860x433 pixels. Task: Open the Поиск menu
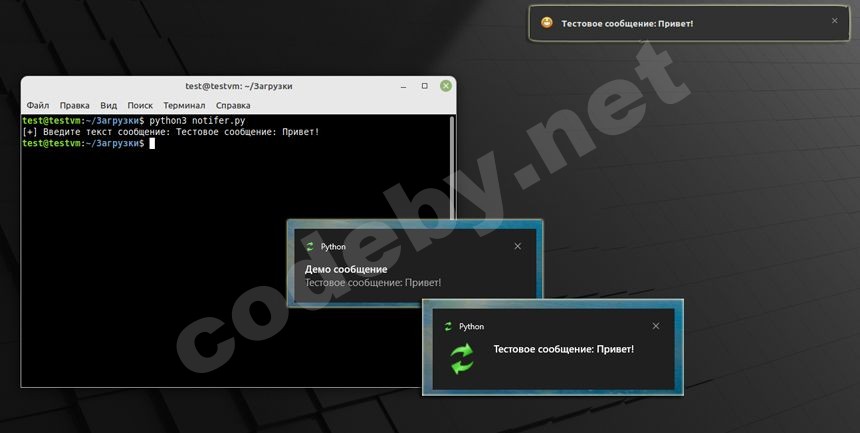140,105
